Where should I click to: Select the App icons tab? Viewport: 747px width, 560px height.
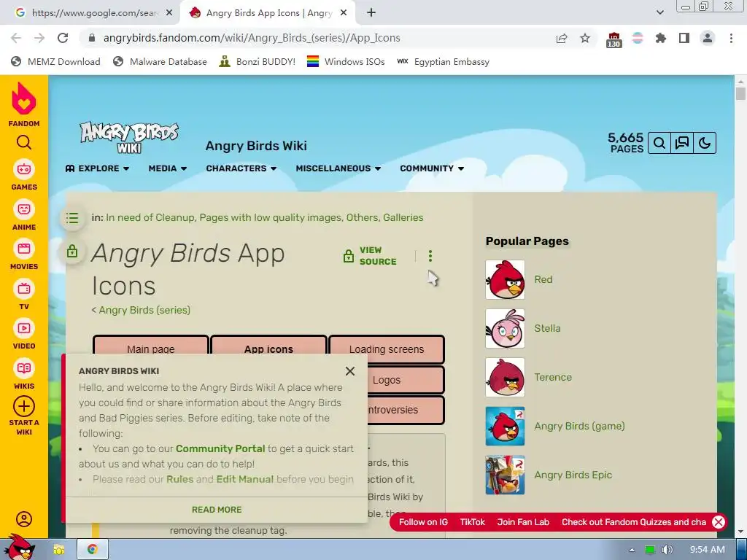(x=268, y=349)
